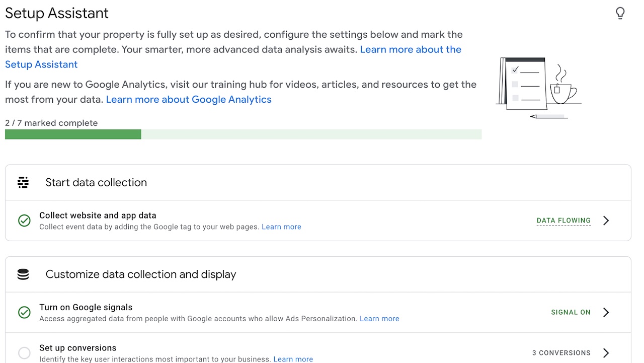Click the DATA FLOWING status label
The width and height of the screenshot is (644, 363).
563,221
